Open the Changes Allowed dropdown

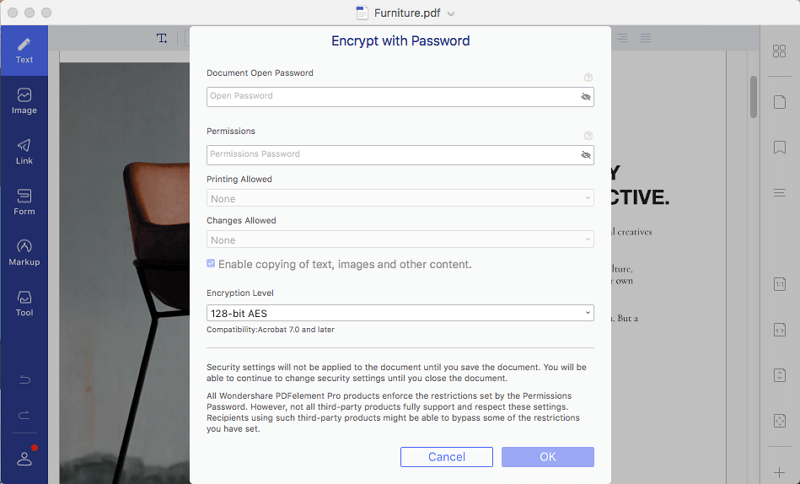pos(400,239)
